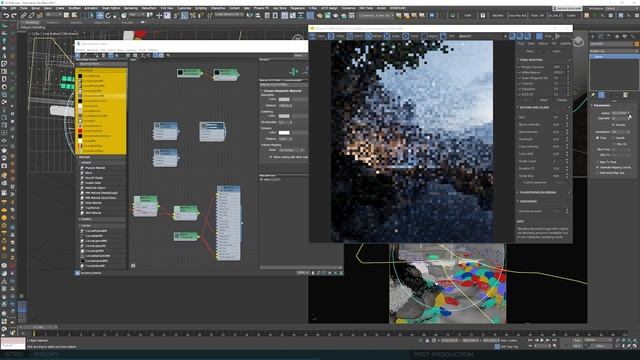Switch to the Utilities command panel tab
640x360 pixels.
(x=632, y=36)
